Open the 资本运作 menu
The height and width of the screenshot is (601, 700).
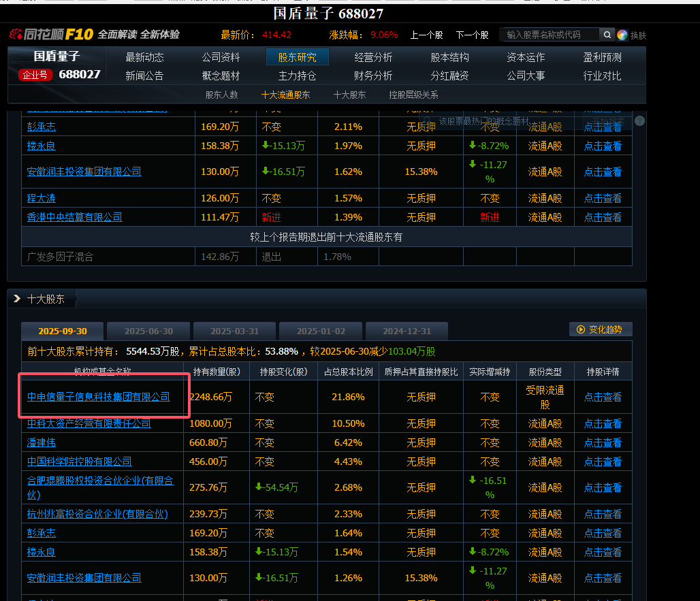pos(526,57)
